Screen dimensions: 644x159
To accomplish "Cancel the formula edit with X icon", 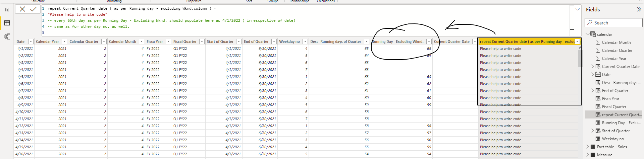I will (x=22, y=9).
